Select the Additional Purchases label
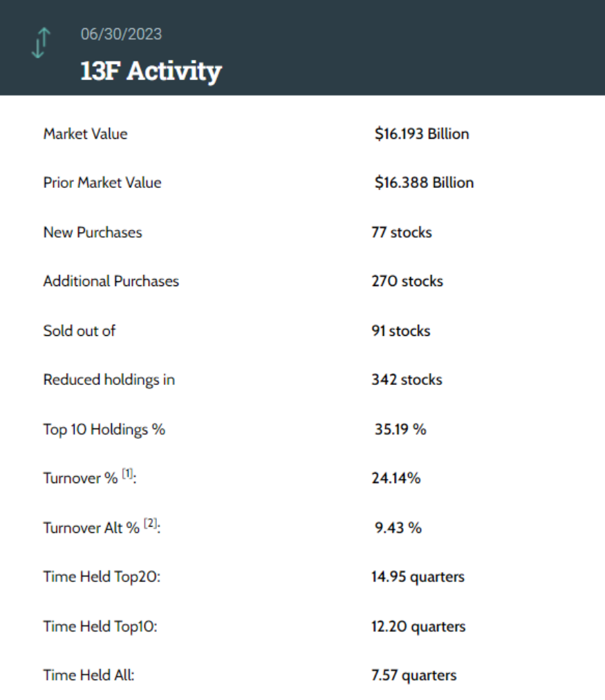 pyautogui.click(x=111, y=281)
